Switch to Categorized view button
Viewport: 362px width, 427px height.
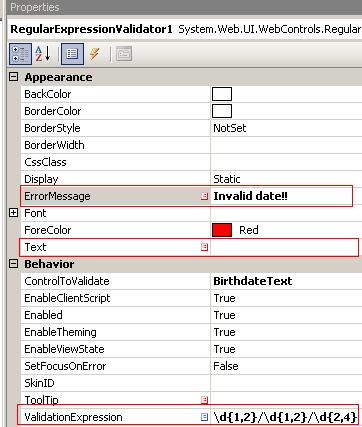(20, 54)
